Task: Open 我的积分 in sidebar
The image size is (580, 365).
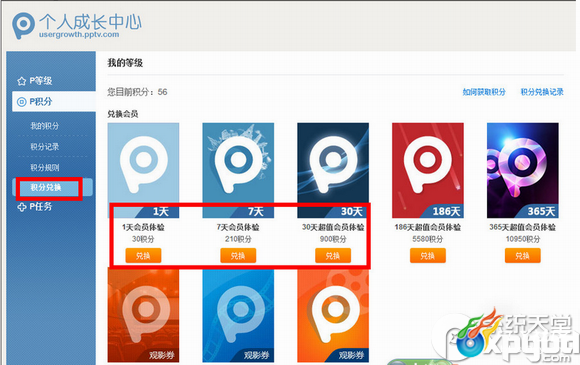Action: [44, 126]
